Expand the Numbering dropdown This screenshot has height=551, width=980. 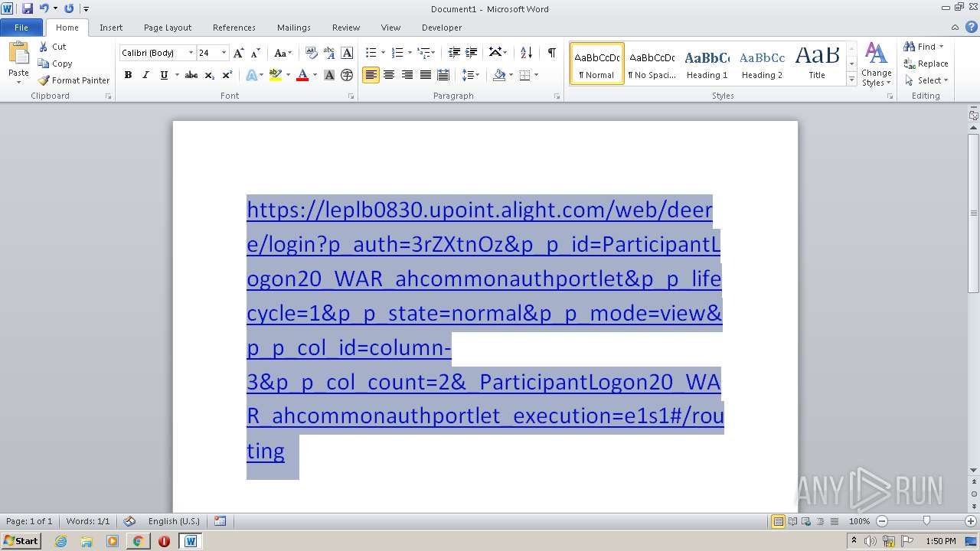pyautogui.click(x=410, y=53)
